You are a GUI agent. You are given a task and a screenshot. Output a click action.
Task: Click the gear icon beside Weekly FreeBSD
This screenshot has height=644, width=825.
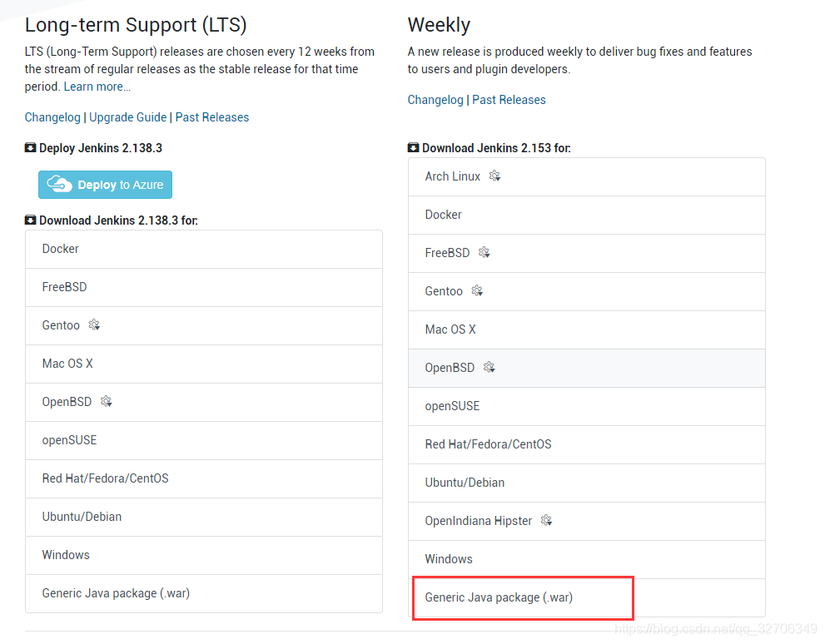point(484,253)
